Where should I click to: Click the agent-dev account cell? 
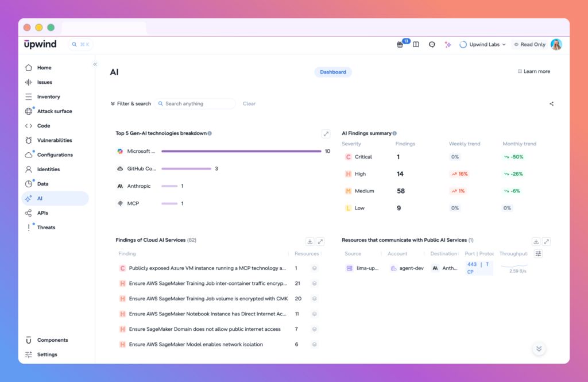click(407, 268)
